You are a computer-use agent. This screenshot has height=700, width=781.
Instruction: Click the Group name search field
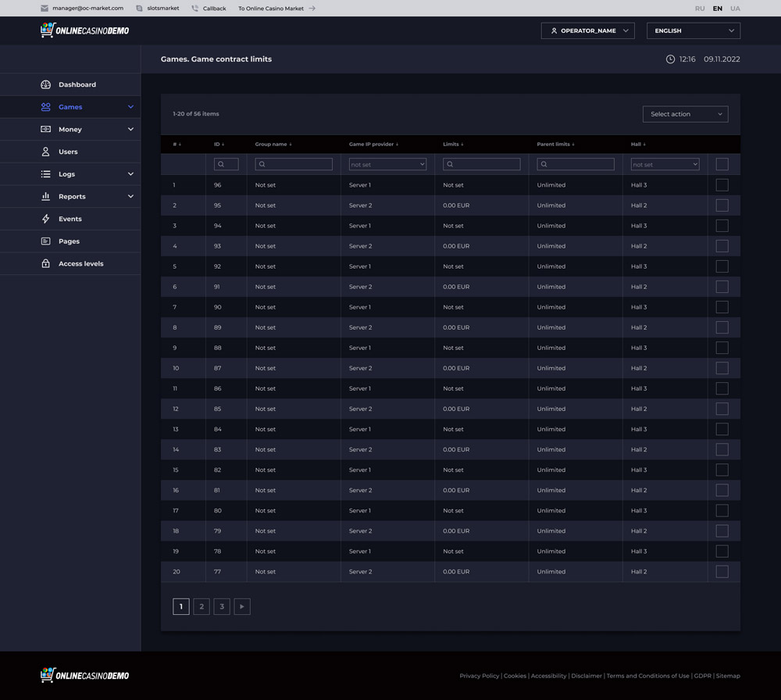coord(294,164)
